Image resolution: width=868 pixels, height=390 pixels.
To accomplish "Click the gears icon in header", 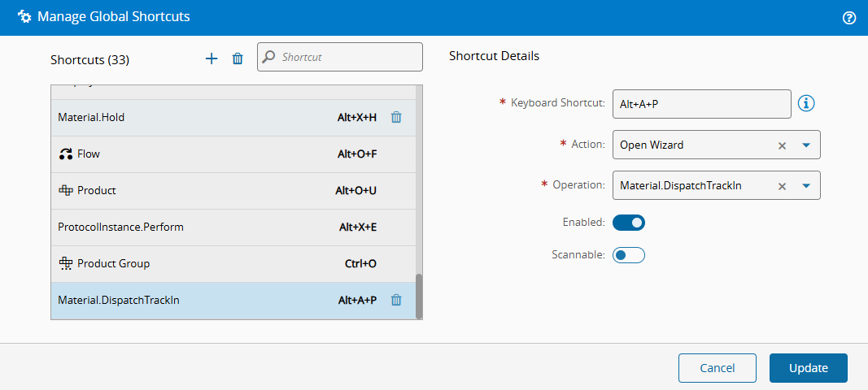I will (24, 16).
